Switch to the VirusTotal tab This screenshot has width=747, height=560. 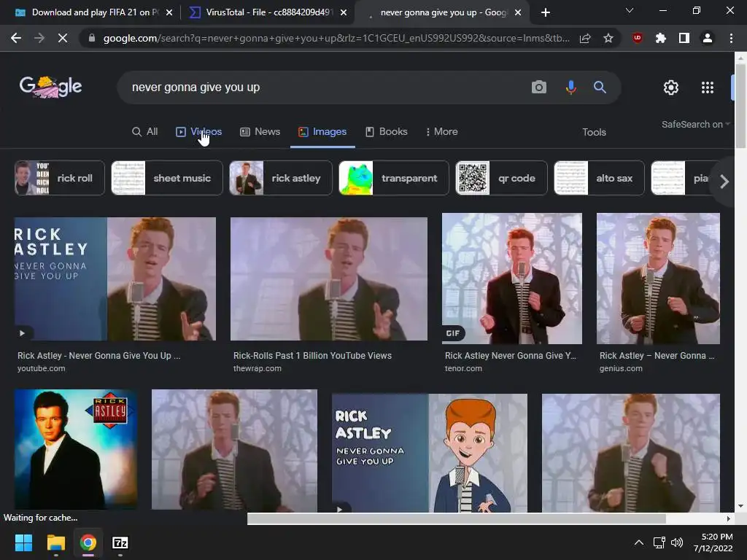[x=268, y=12]
